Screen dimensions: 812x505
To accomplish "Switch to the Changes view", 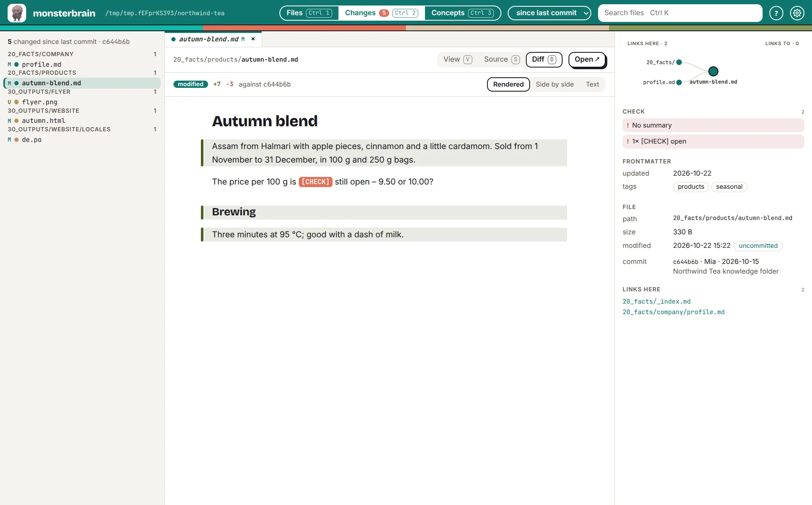I will [x=382, y=13].
